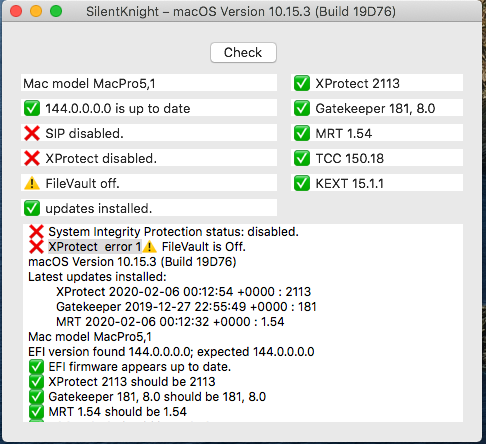Click warning triangle beside 'FileVault is Off.'
Image resolution: width=486 pixels, height=444 pixels.
149,247
